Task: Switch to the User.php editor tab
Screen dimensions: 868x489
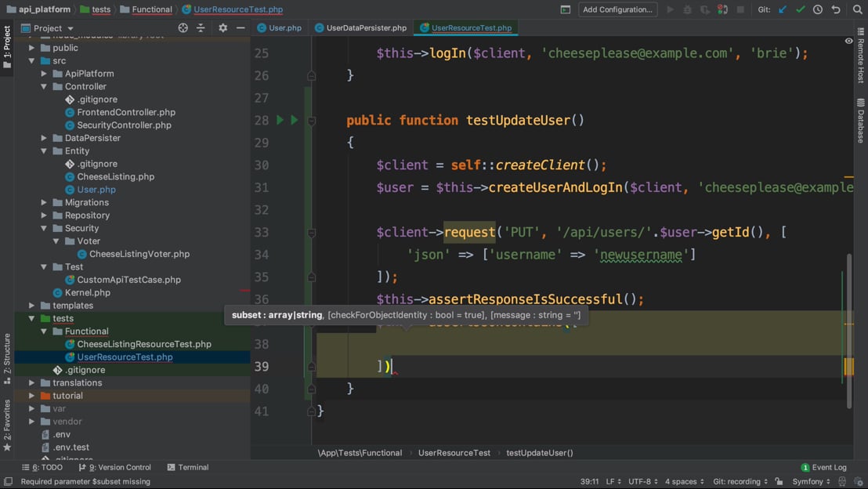Action: 284,28
